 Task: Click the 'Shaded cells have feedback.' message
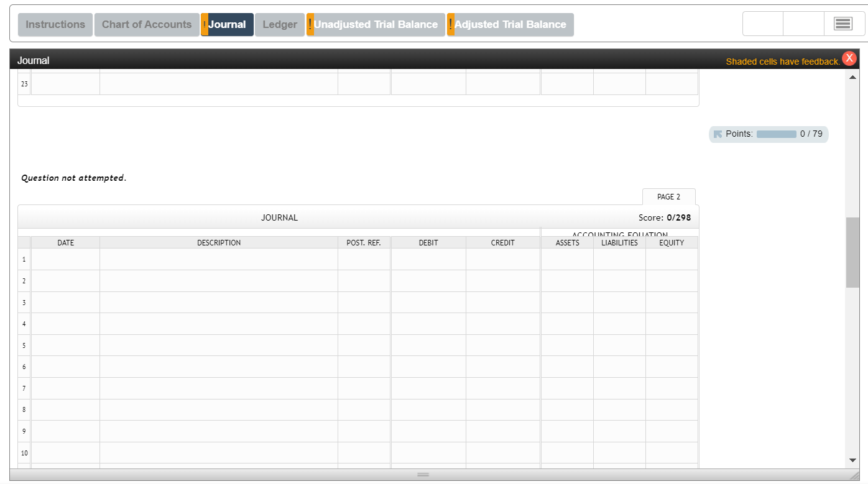tap(783, 62)
